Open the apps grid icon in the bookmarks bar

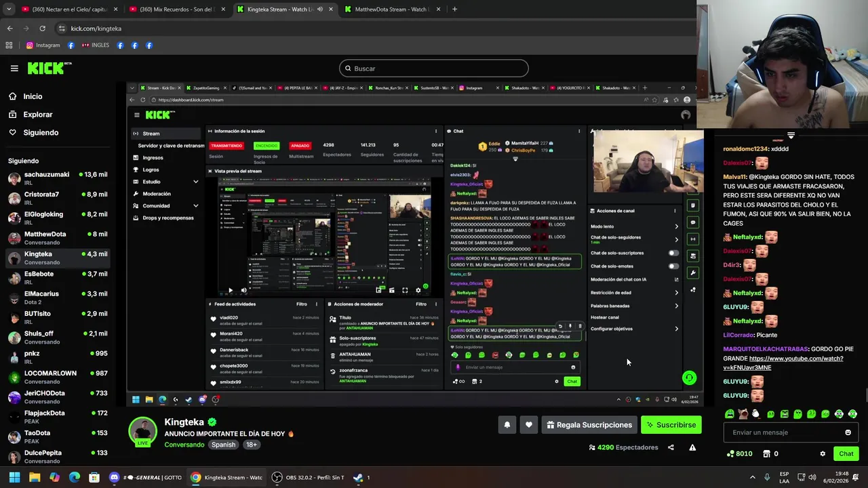coord(9,45)
